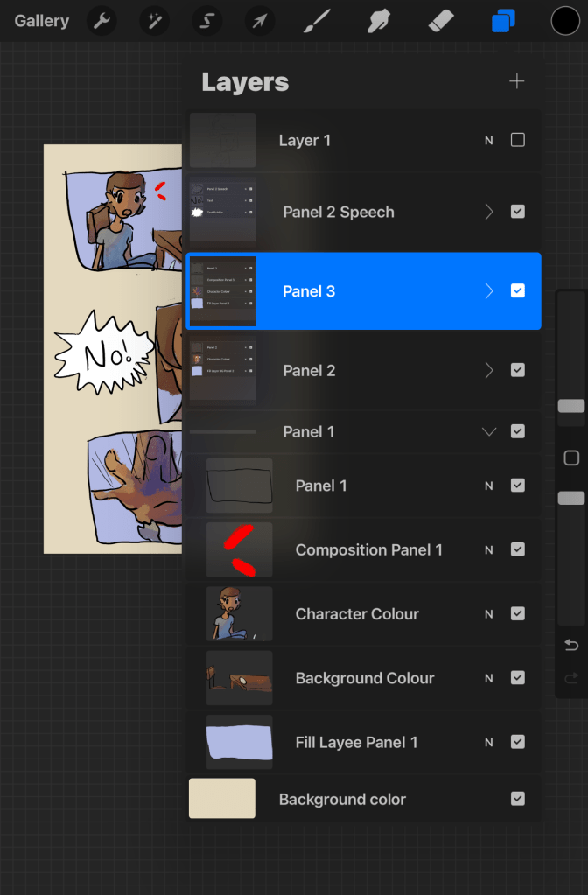Open the active color swatch circle
588x895 pixels.
click(565, 21)
